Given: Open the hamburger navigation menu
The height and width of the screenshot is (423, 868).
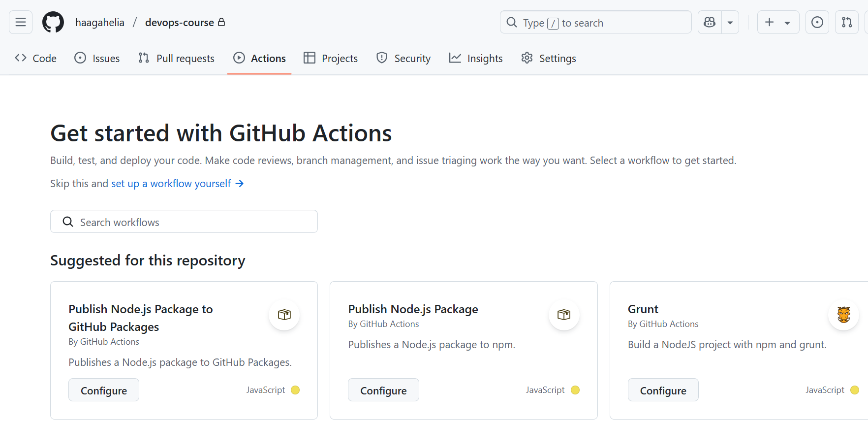Looking at the screenshot, I should 21,22.
